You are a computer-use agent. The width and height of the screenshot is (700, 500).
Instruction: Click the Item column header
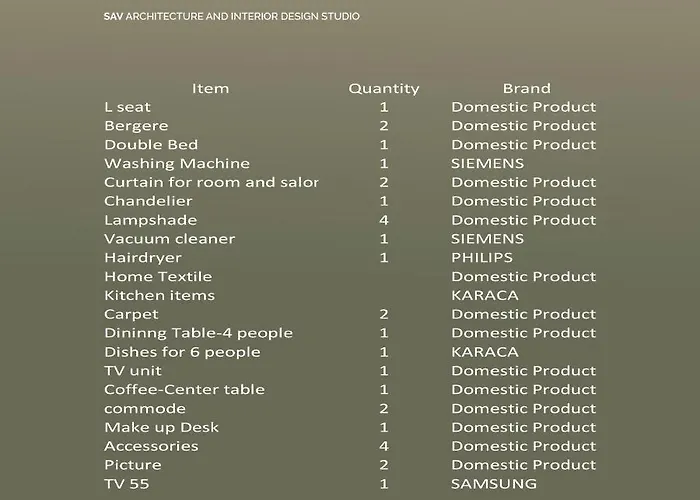(210, 88)
